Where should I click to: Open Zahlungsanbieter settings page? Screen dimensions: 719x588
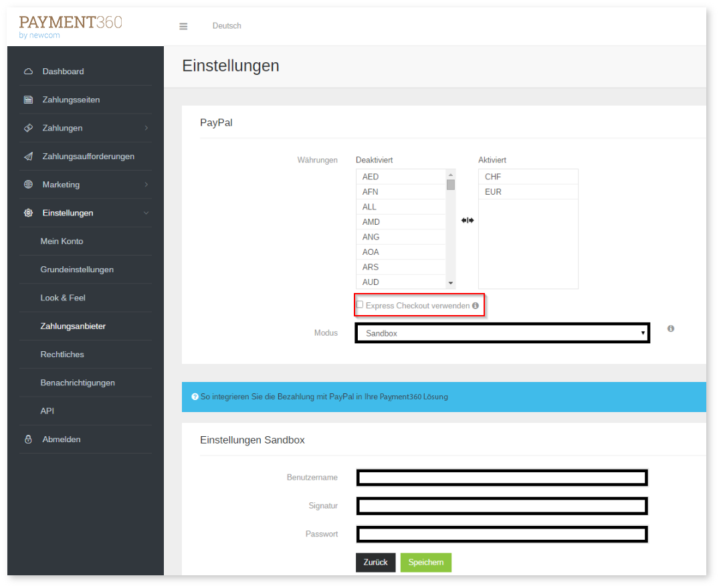point(73,326)
